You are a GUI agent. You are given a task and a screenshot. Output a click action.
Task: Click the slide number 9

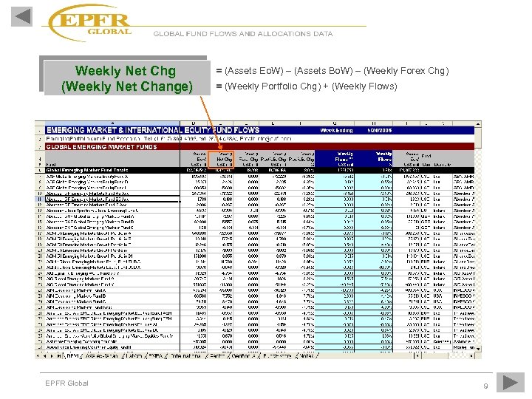pos(485,386)
